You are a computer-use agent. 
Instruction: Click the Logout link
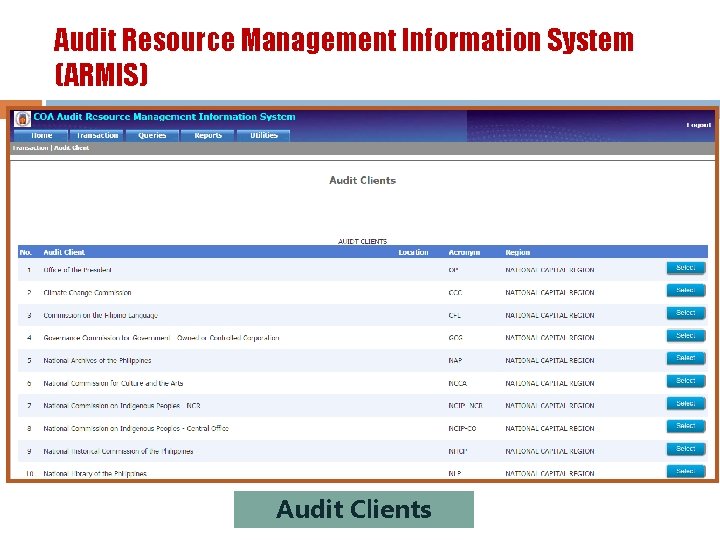[x=698, y=125]
